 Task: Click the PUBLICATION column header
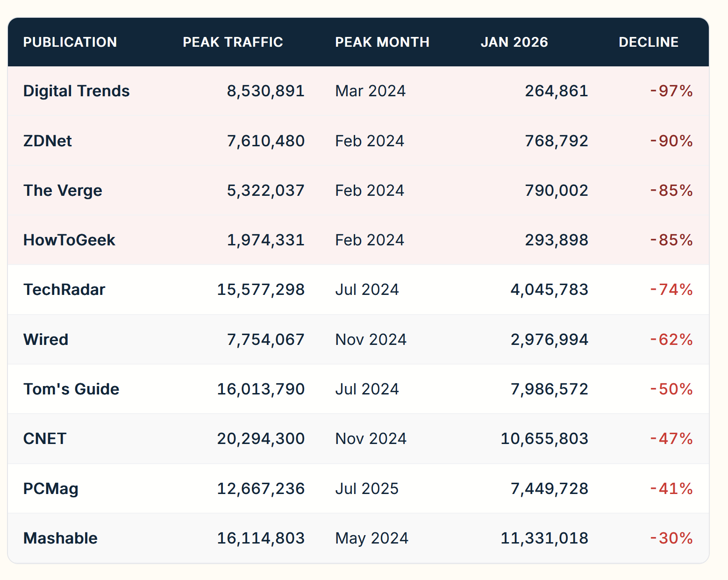tap(70, 42)
